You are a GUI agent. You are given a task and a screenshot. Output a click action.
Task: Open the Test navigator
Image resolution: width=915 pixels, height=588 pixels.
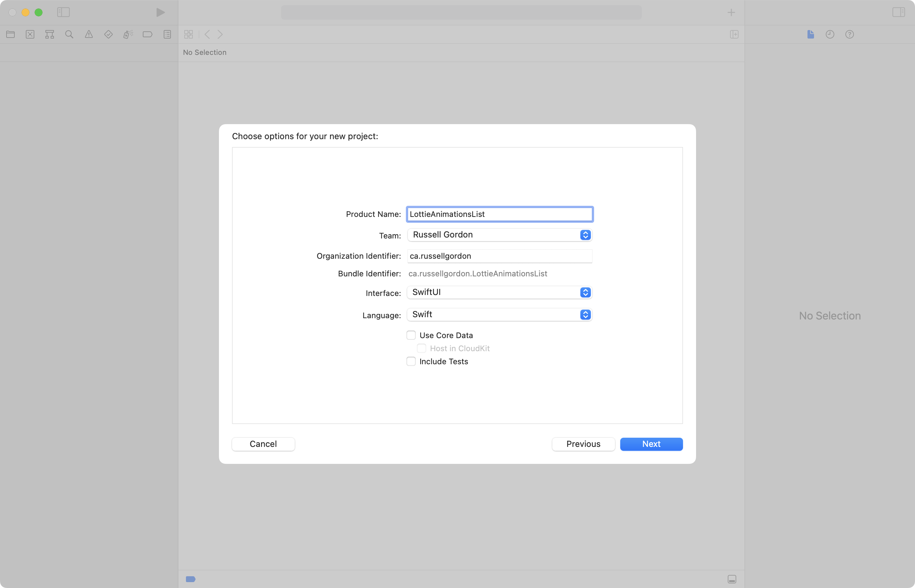tap(108, 34)
